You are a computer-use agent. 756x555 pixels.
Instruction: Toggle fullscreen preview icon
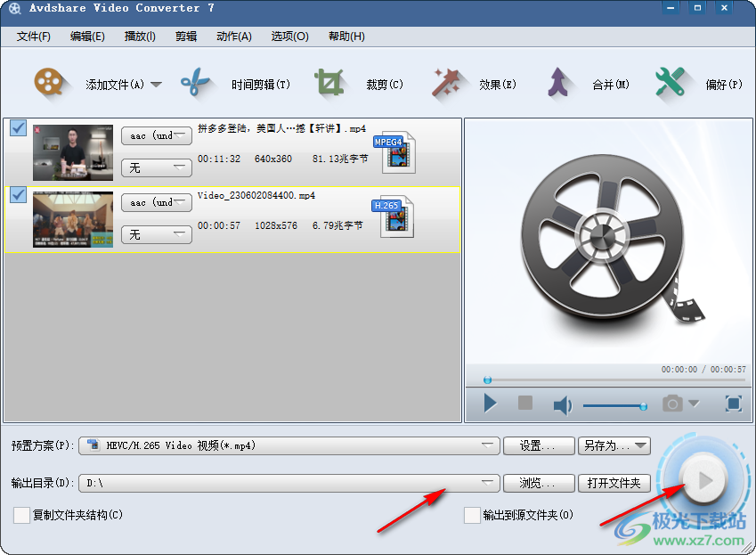pyautogui.click(x=734, y=404)
